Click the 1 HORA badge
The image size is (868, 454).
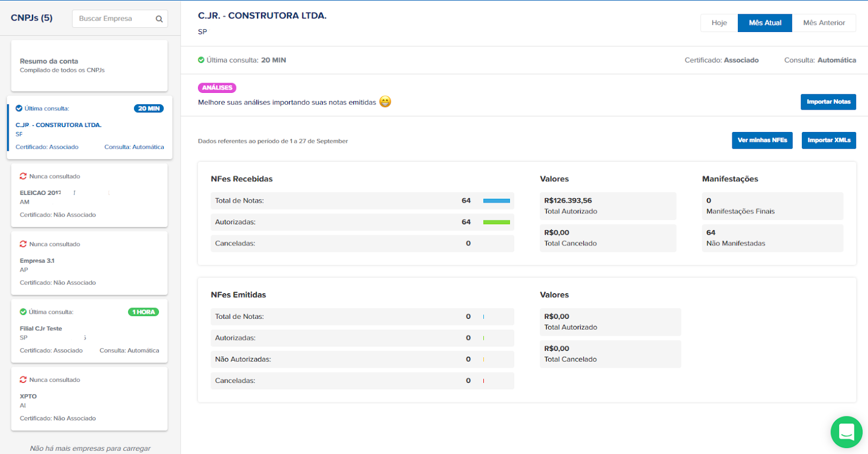(x=144, y=312)
